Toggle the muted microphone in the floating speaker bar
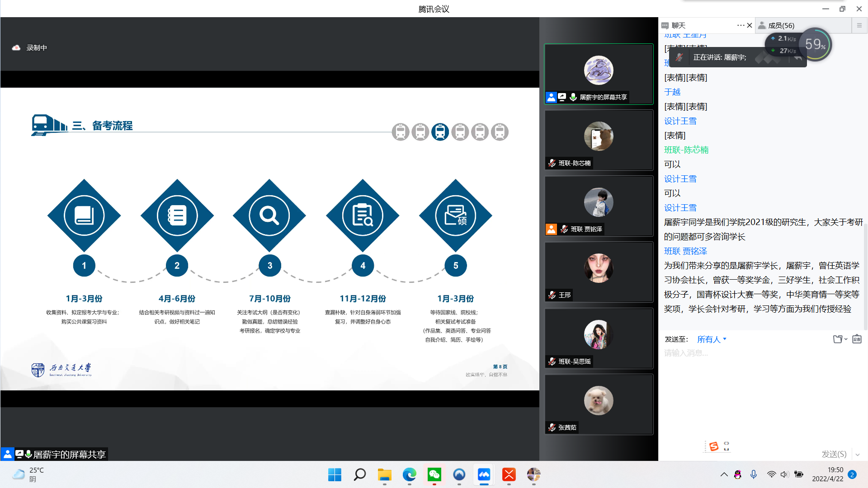Image resolution: width=868 pixels, height=488 pixels. pyautogui.click(x=679, y=57)
